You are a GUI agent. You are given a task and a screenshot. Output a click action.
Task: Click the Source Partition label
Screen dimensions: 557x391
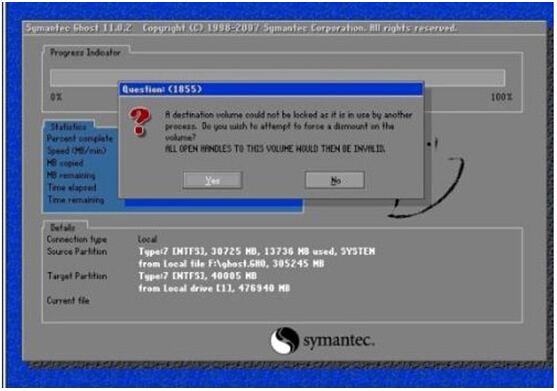pos(77,251)
